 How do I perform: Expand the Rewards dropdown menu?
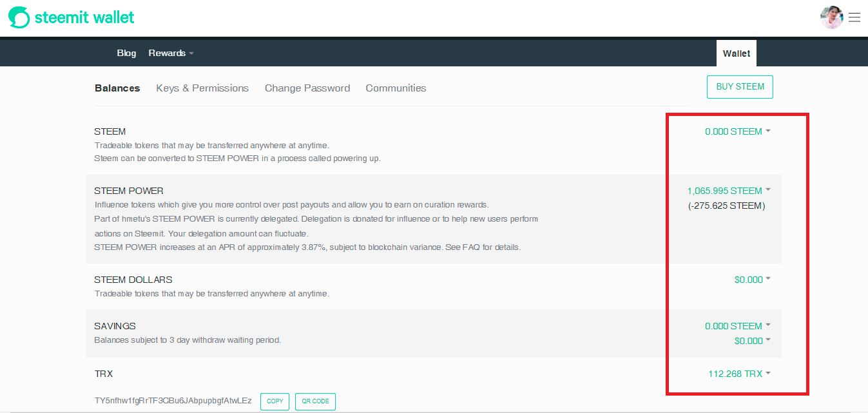click(x=171, y=53)
